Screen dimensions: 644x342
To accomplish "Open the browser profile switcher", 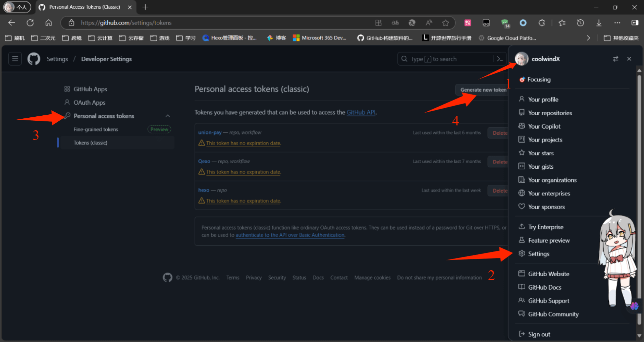I will pos(17,7).
